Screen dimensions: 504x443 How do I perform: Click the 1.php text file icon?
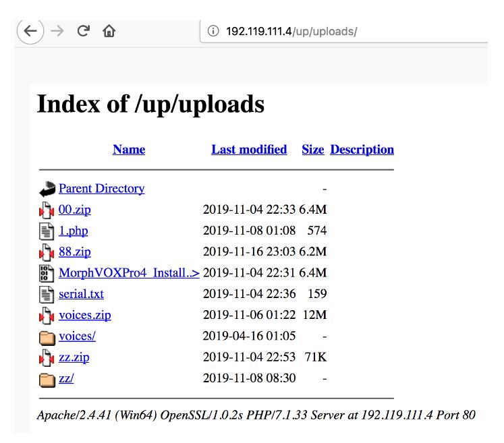tap(47, 231)
